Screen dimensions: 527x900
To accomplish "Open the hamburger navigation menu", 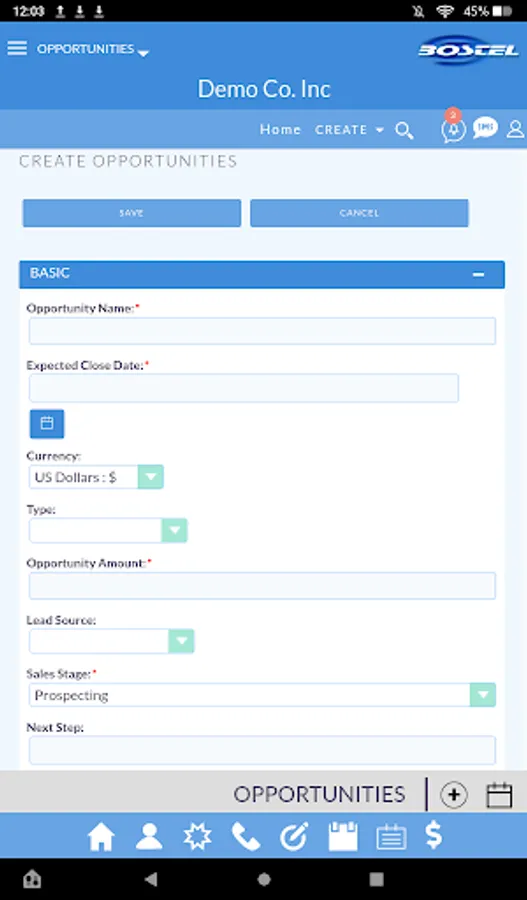I will click(17, 48).
